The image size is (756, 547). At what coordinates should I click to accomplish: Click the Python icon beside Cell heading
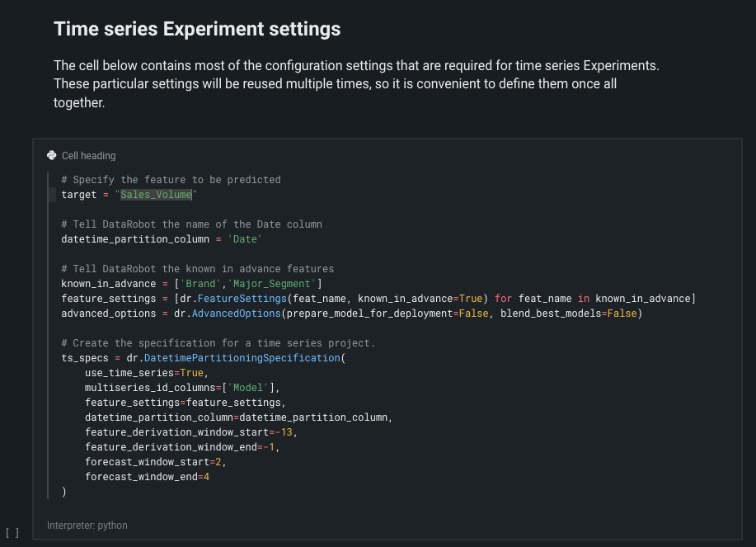[x=52, y=156]
